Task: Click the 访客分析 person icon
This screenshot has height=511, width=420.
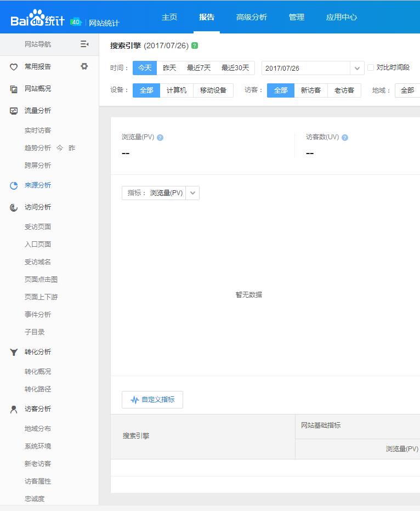Action: tap(14, 409)
